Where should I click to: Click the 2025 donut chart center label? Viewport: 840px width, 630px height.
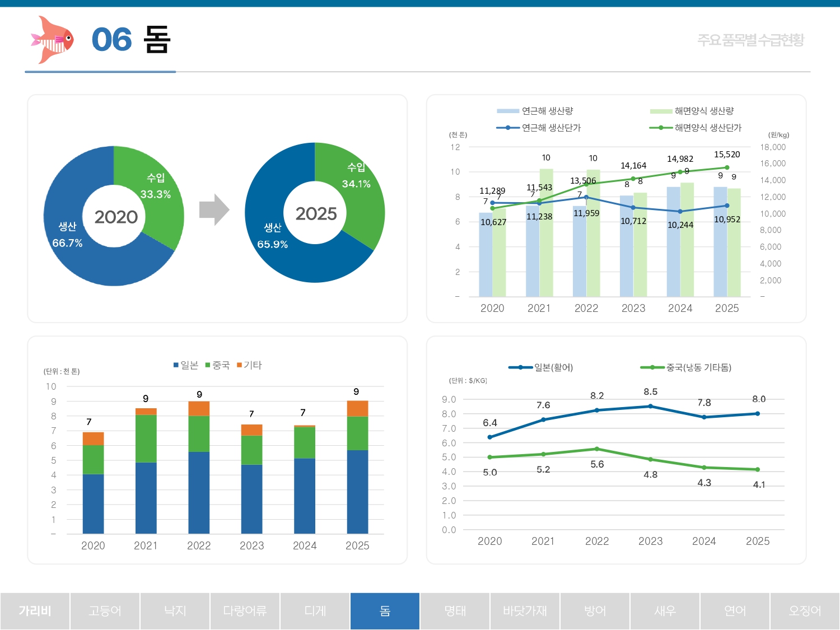pos(316,213)
